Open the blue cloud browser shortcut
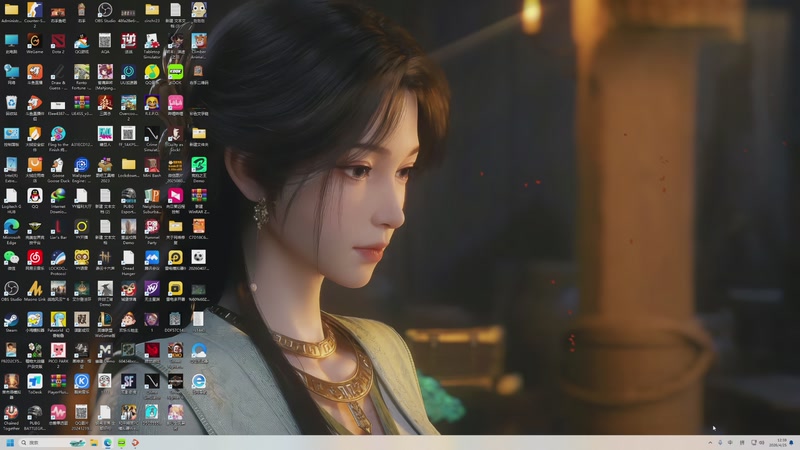Image resolution: width=800 pixels, height=450 pixels. [x=199, y=351]
